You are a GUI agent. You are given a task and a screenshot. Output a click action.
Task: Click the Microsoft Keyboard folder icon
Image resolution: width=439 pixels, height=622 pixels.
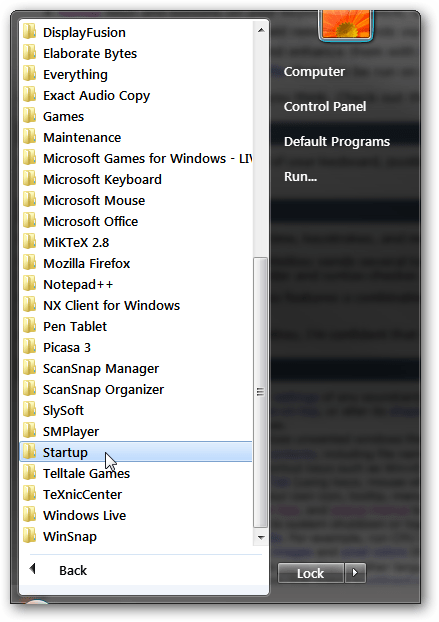pos(30,179)
